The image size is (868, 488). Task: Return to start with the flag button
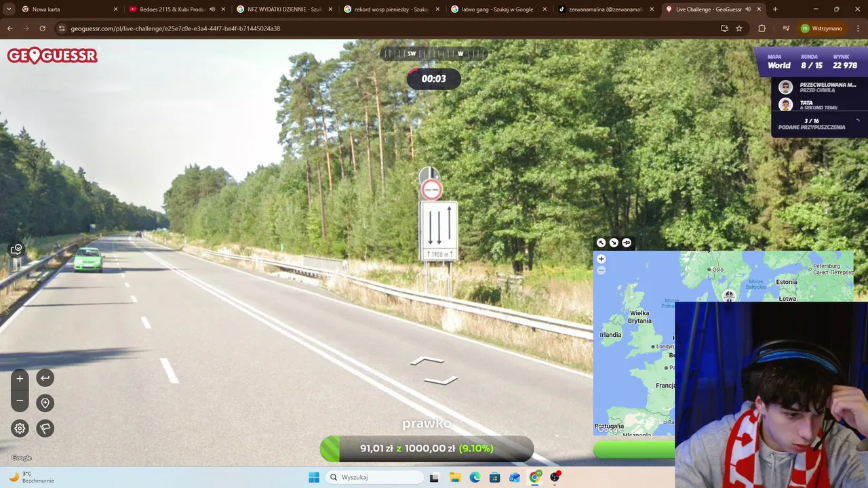pyautogui.click(x=45, y=428)
